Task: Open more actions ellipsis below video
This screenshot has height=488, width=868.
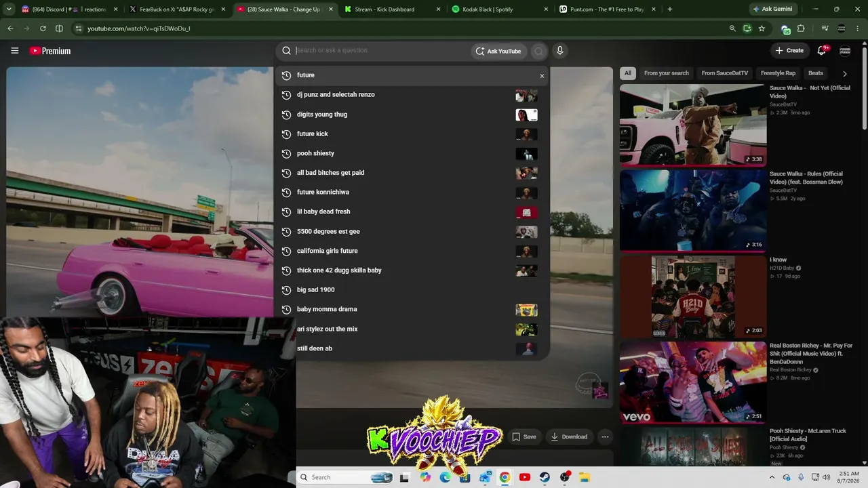Action: (x=605, y=437)
